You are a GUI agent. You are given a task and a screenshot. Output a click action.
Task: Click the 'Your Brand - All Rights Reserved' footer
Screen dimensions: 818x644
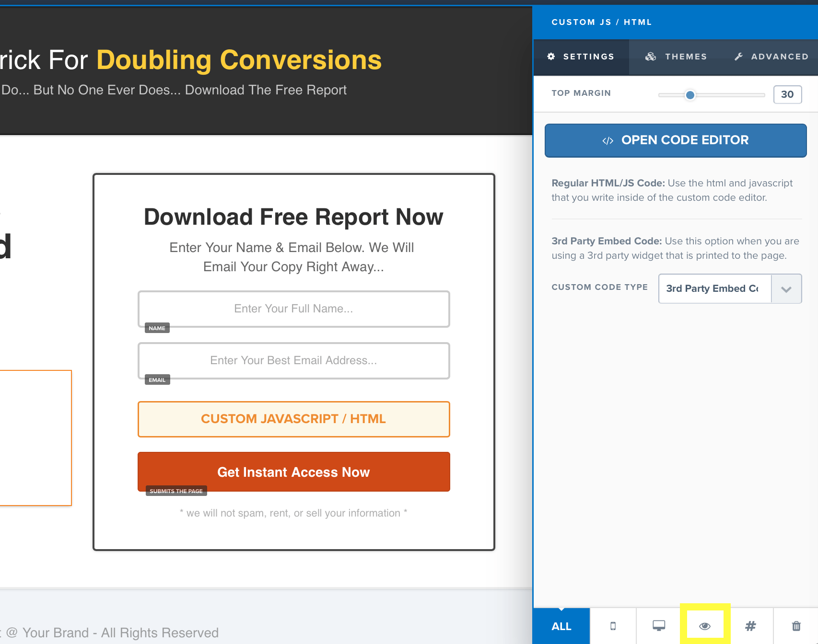click(120, 633)
